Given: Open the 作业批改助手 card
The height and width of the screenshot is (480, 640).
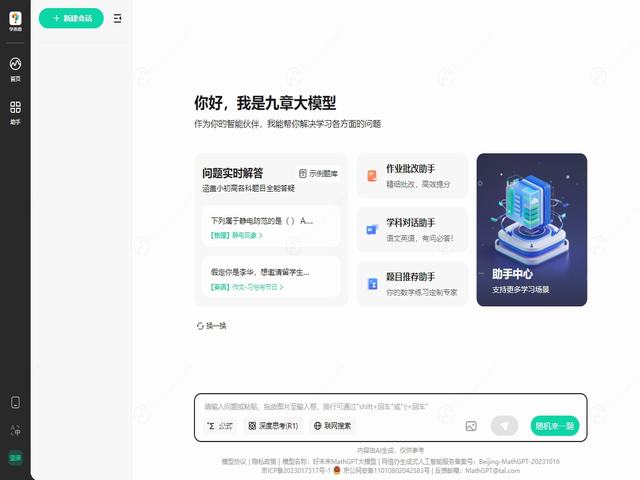Looking at the screenshot, I should point(412,176).
